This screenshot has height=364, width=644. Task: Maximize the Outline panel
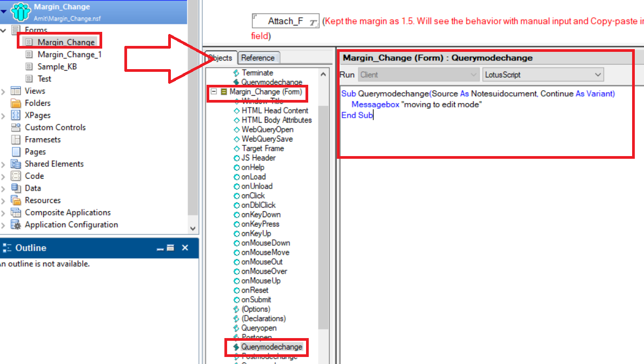pyautogui.click(x=170, y=248)
